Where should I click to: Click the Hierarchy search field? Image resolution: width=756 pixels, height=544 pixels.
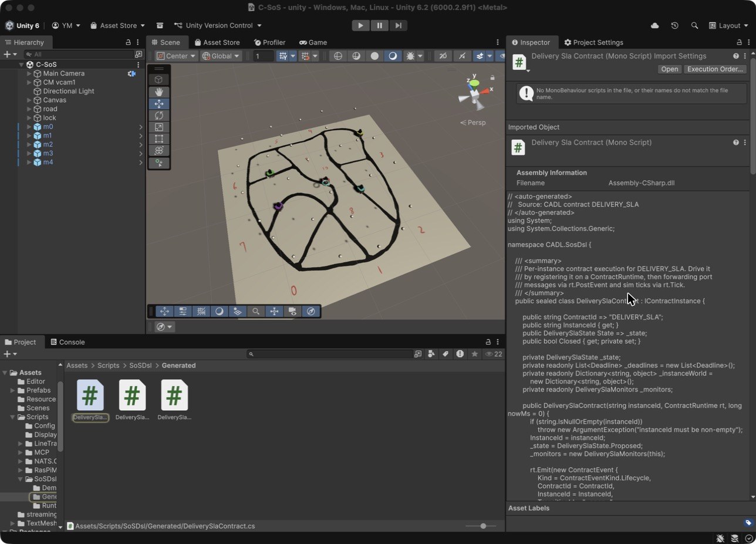(80, 54)
